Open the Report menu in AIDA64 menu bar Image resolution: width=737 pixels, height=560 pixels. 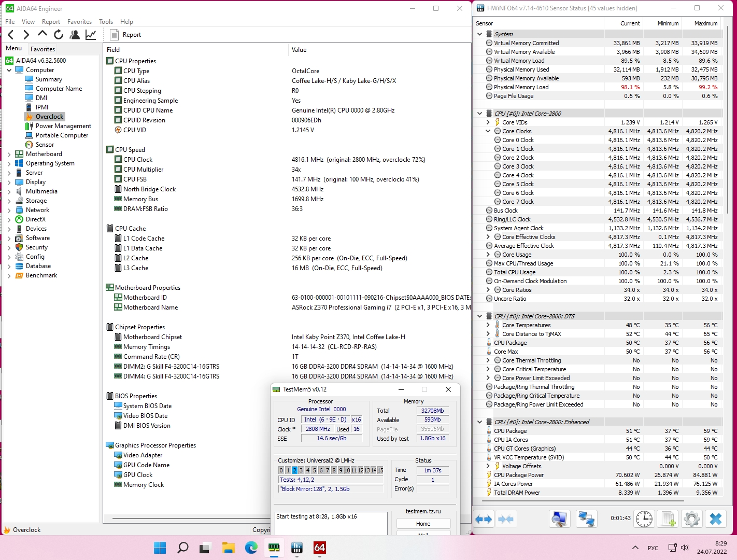coord(51,22)
